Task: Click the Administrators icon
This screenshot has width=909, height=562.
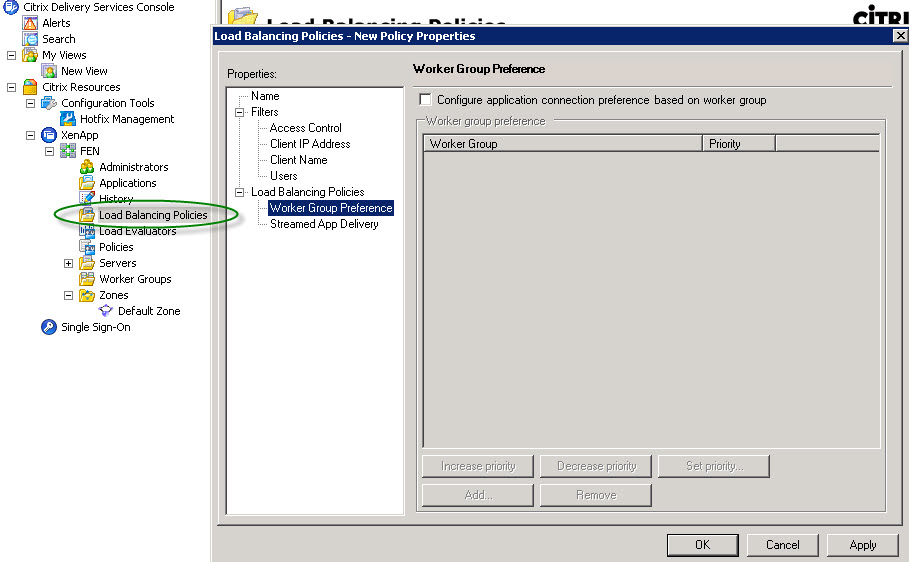Action: pyautogui.click(x=87, y=167)
